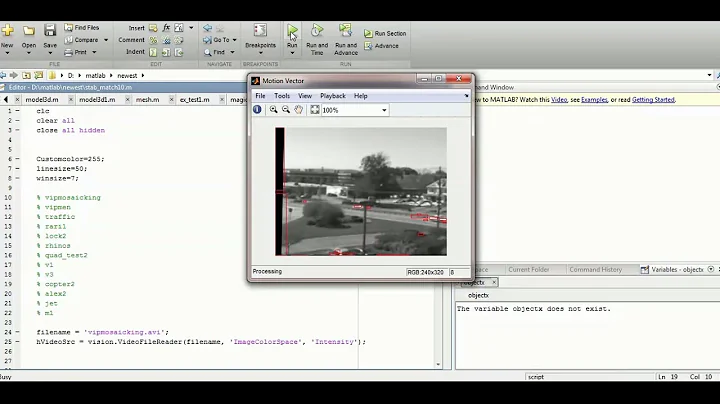Switch to the Current Folder tab
This screenshot has width=720, height=404.
pyautogui.click(x=529, y=269)
